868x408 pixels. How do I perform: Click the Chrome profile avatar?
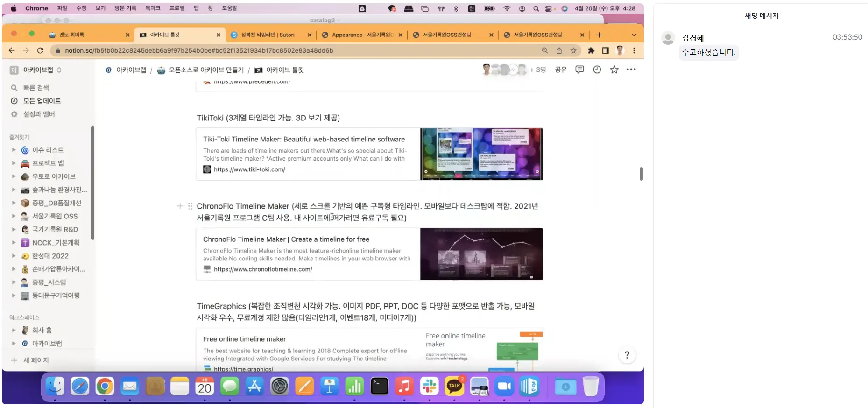coord(620,50)
